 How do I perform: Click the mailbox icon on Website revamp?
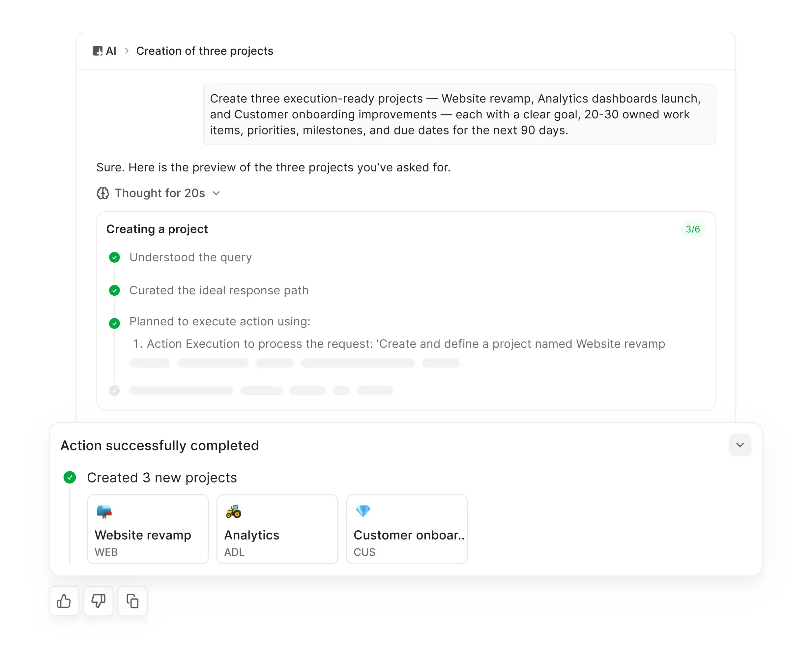(104, 512)
